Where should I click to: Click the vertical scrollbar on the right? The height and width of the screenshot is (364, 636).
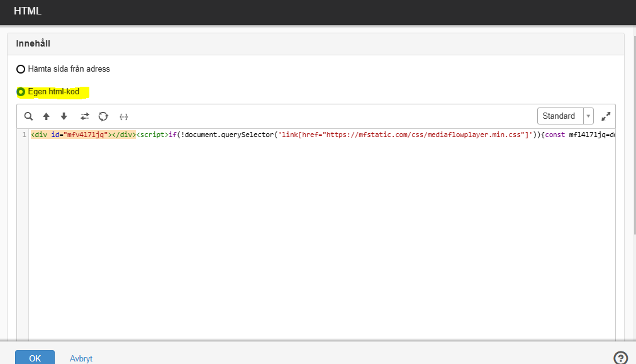(634, 134)
